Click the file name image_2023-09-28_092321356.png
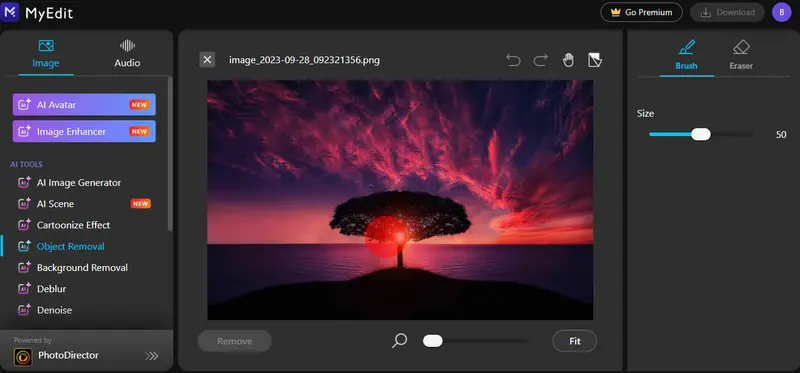 (304, 60)
